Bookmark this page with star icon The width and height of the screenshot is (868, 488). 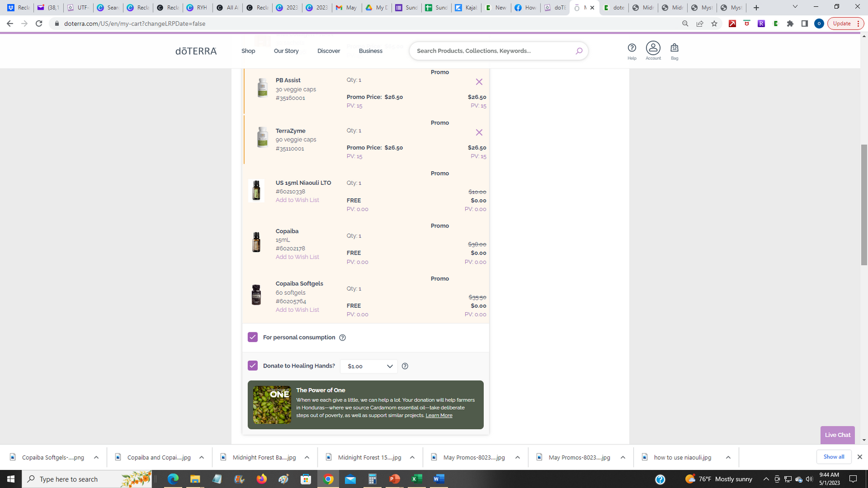[x=714, y=24]
